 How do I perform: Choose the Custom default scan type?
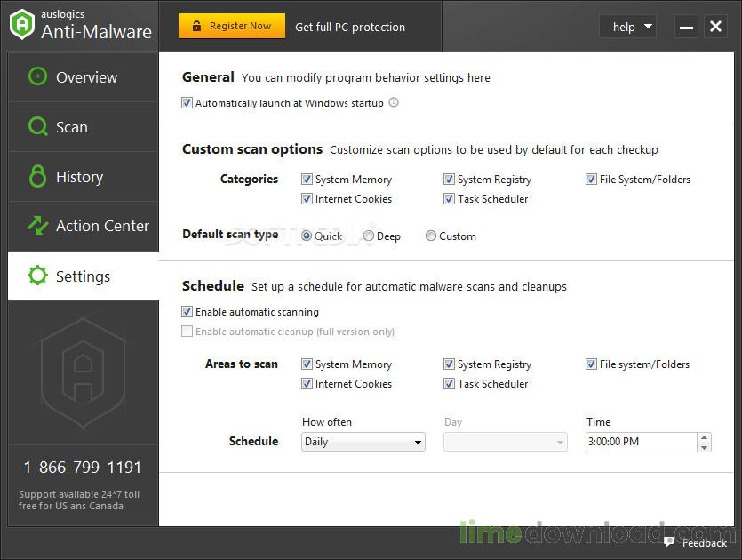(431, 236)
